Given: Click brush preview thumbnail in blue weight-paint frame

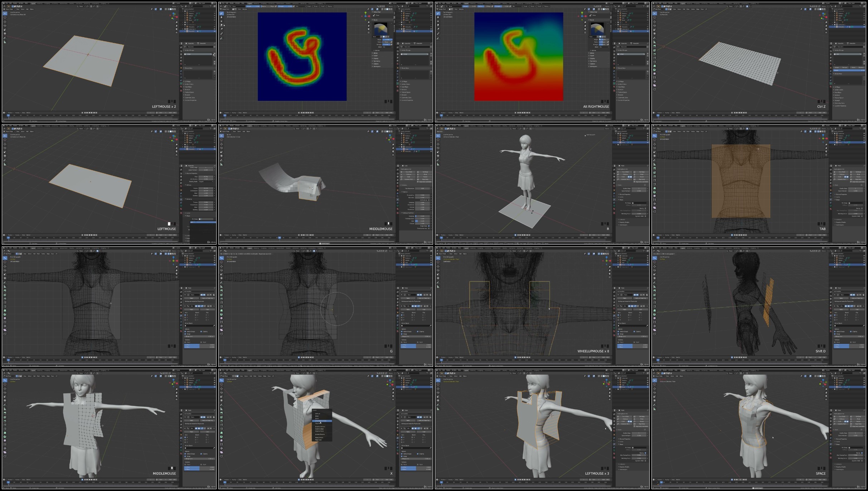Looking at the screenshot, I should pyautogui.click(x=381, y=29).
